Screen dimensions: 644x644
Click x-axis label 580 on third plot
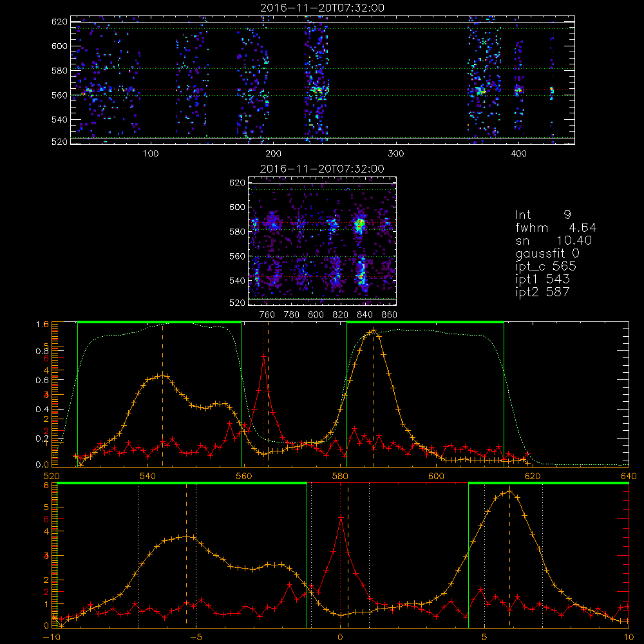click(340, 476)
